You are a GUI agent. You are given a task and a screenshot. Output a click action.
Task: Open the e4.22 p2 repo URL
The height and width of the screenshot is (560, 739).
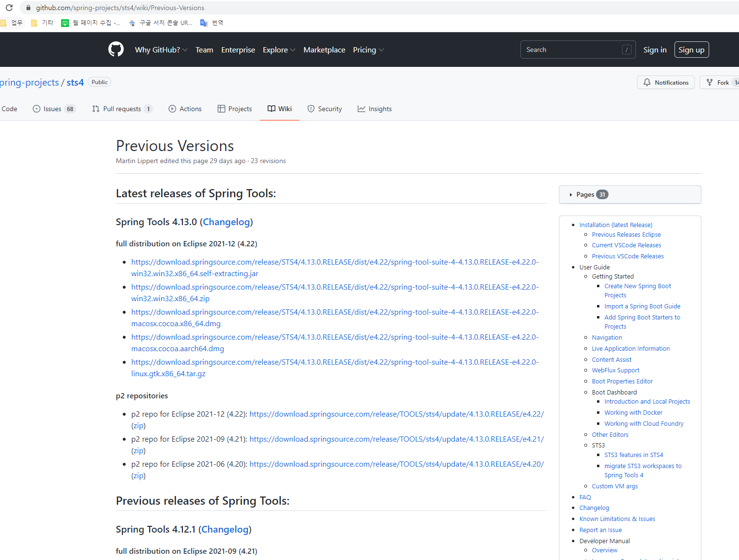tap(397, 414)
